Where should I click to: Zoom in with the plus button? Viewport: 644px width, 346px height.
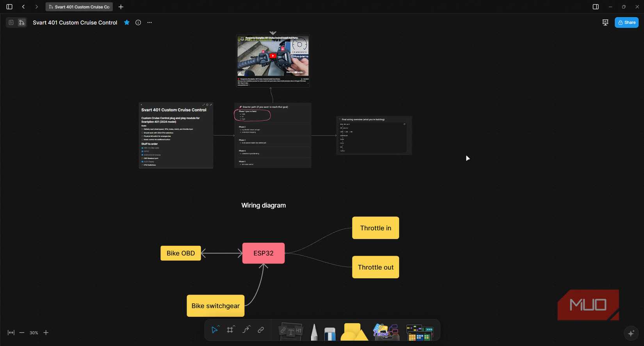click(46, 333)
